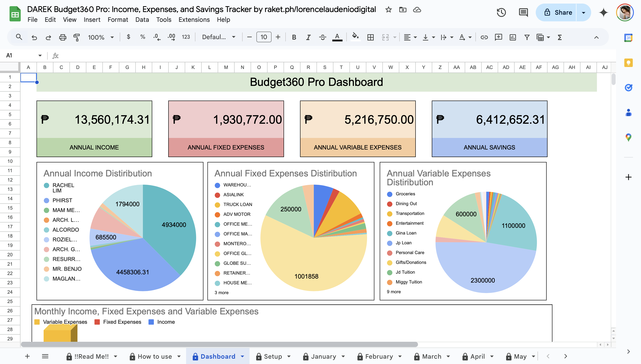Open version history clock icon
This screenshot has width=641, height=364.
[501, 12]
